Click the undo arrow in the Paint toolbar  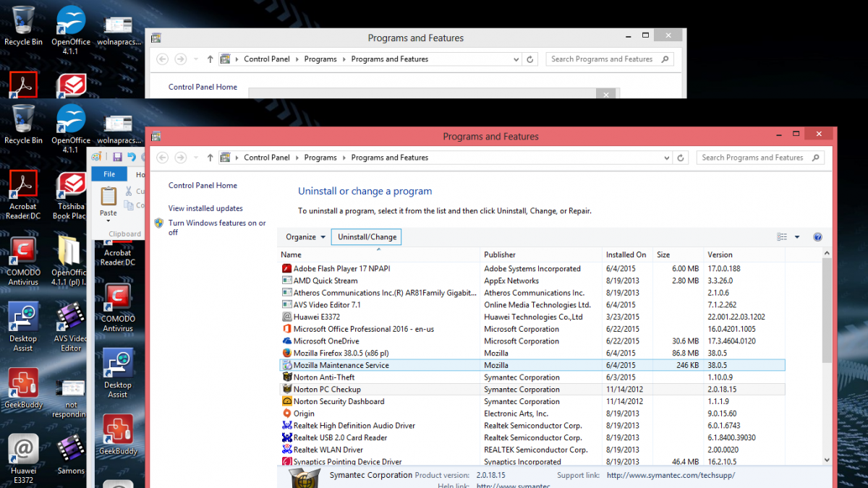click(132, 157)
